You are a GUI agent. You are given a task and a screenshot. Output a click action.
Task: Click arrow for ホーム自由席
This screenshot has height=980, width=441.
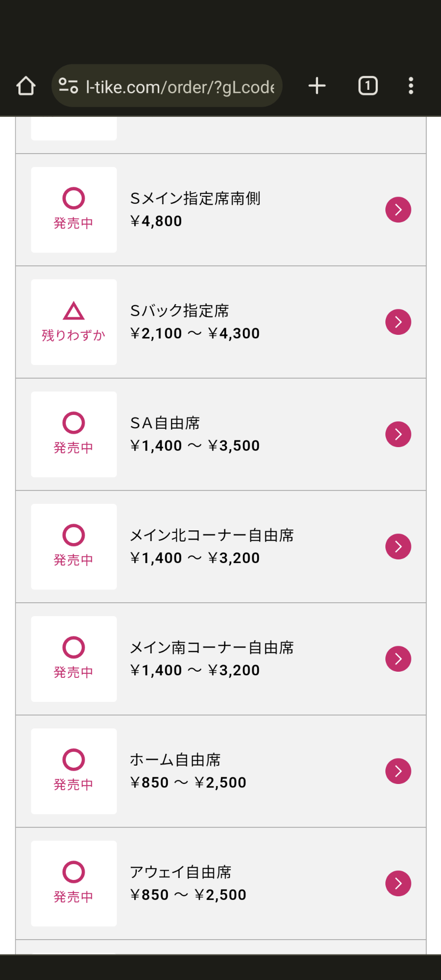click(398, 771)
